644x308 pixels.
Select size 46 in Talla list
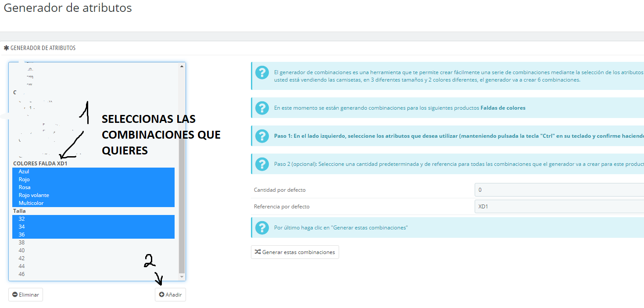(93, 274)
